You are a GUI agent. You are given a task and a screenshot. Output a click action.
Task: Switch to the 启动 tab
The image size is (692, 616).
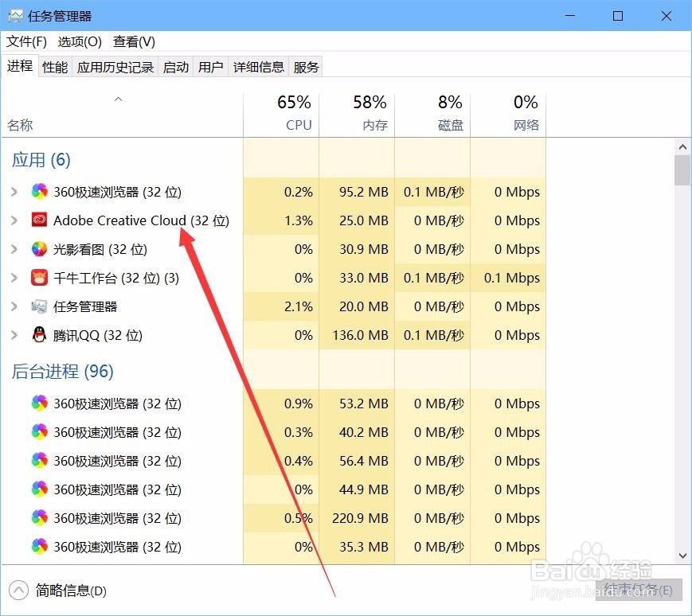(x=176, y=67)
